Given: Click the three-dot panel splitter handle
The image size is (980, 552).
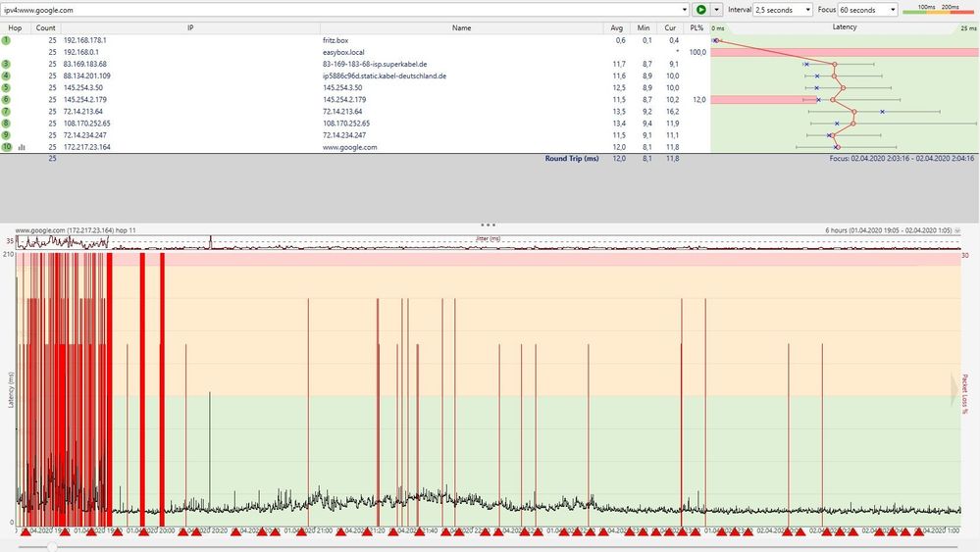Looking at the screenshot, I should click(x=489, y=225).
